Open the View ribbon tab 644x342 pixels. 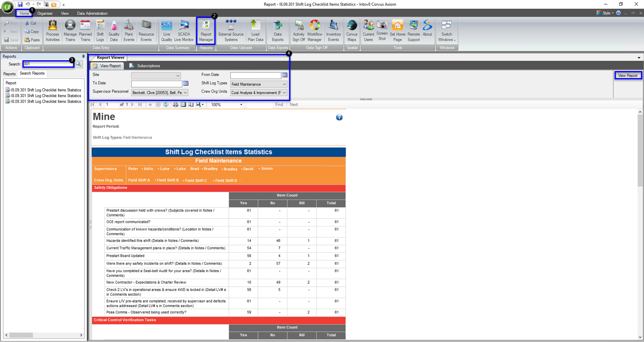[65, 13]
